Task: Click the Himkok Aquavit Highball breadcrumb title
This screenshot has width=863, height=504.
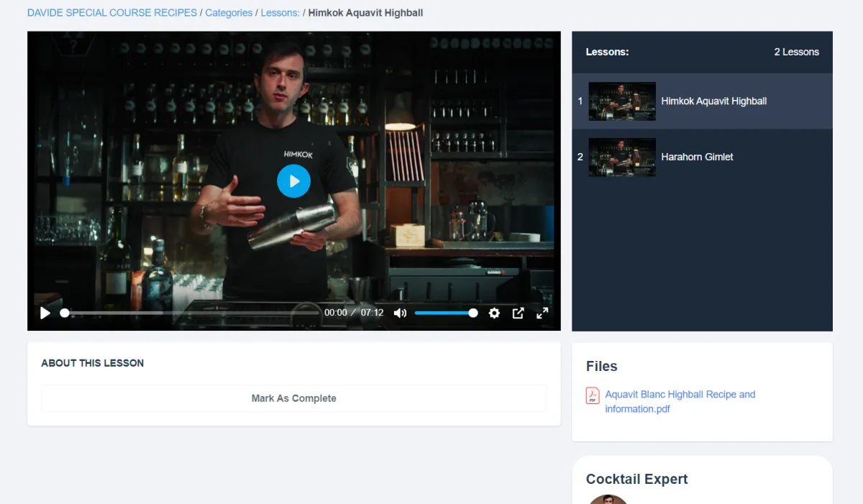Action: click(x=365, y=13)
